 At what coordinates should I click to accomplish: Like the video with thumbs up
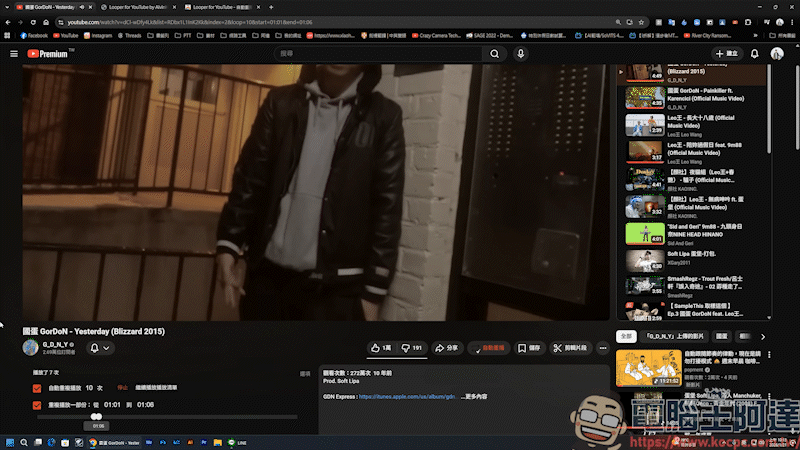pyautogui.click(x=381, y=348)
